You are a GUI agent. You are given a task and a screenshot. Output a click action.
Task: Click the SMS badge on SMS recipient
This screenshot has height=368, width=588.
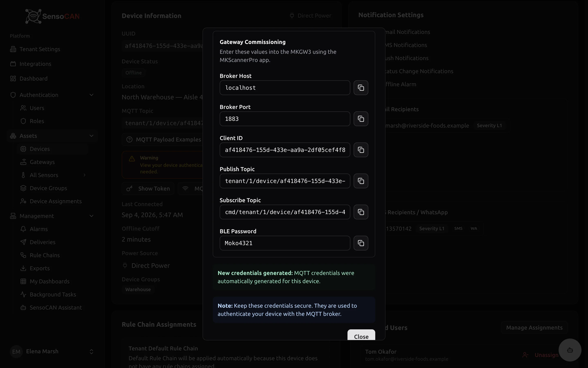(x=458, y=229)
